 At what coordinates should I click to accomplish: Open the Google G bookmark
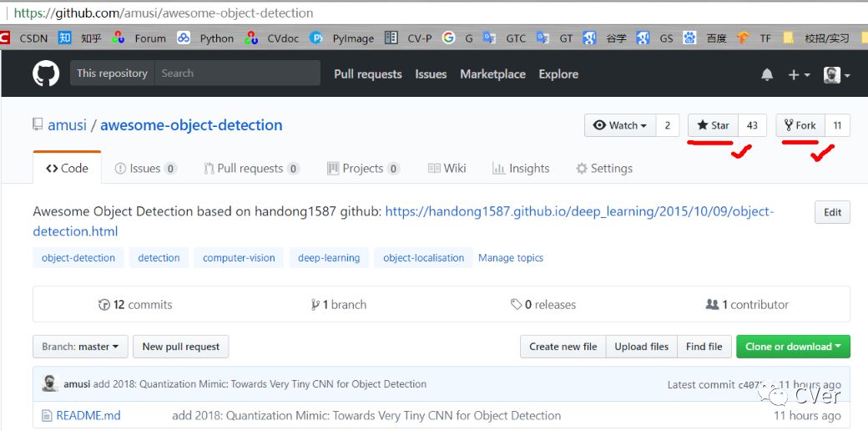click(458, 38)
